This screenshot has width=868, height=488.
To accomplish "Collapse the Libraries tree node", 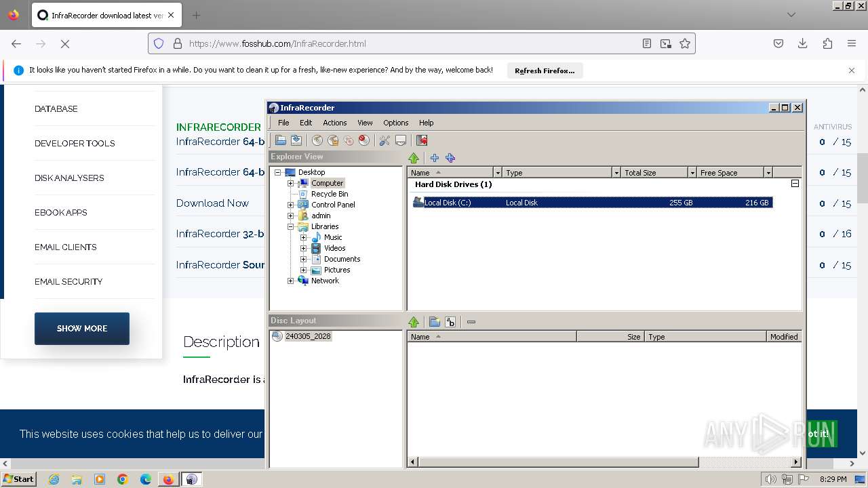I will (x=291, y=226).
